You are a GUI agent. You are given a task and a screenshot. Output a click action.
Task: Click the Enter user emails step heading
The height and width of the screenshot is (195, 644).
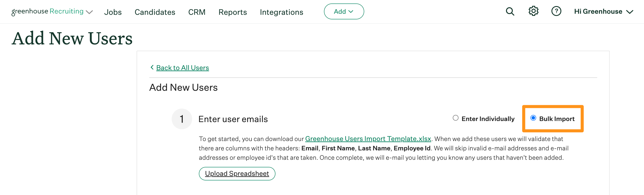point(233,119)
